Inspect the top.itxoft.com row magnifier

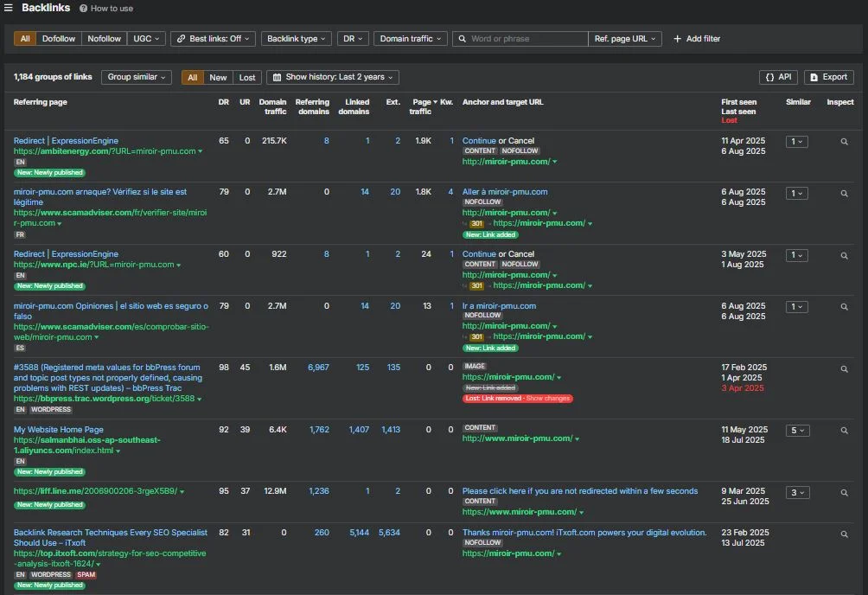844,534
